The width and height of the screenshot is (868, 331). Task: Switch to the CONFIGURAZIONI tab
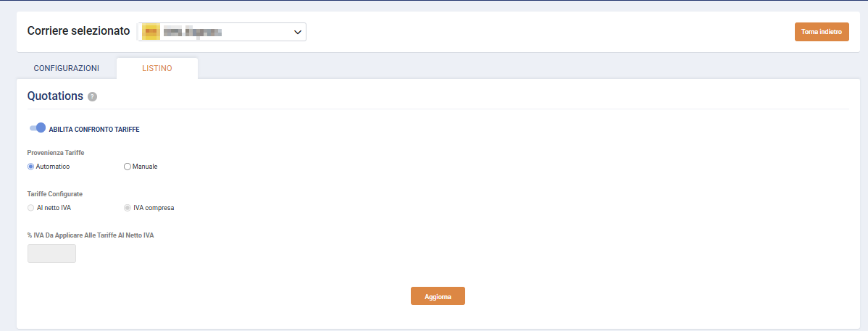[67, 68]
